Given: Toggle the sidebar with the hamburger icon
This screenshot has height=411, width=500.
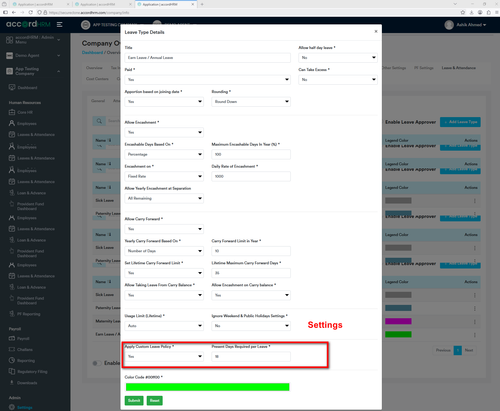Looking at the screenshot, I should [x=60, y=25].
